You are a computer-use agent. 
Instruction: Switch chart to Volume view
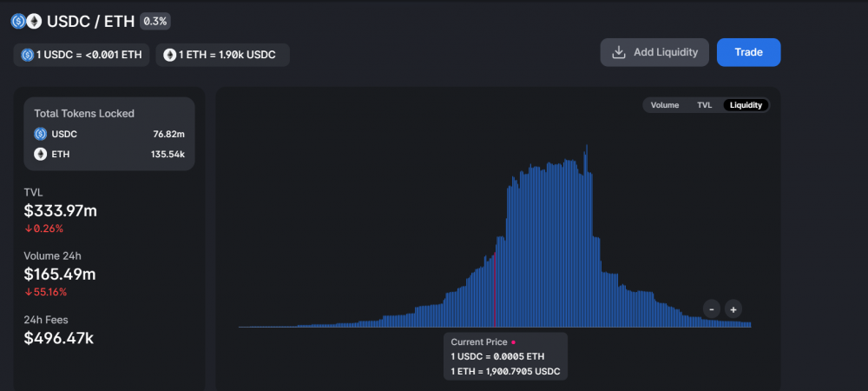(x=665, y=105)
